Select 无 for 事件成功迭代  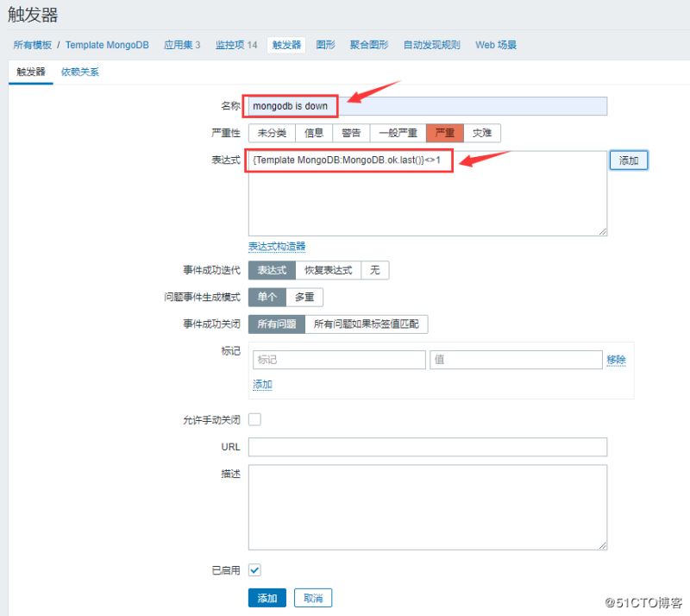(375, 269)
